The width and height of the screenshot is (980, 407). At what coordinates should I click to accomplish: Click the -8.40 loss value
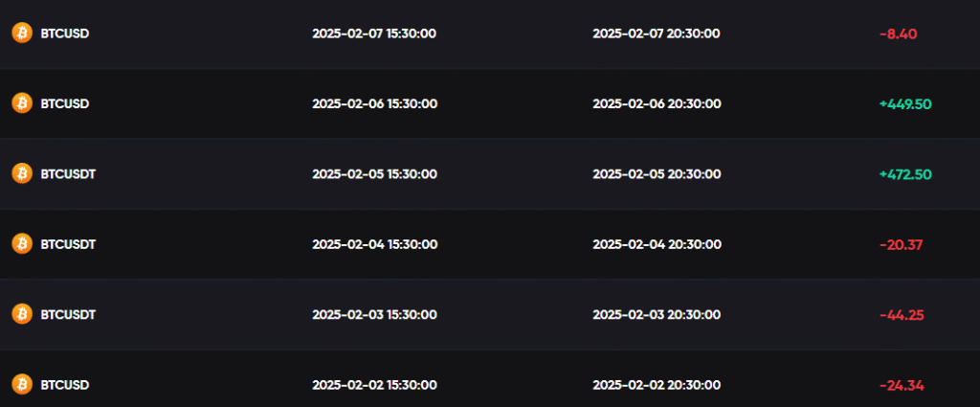[x=898, y=34]
